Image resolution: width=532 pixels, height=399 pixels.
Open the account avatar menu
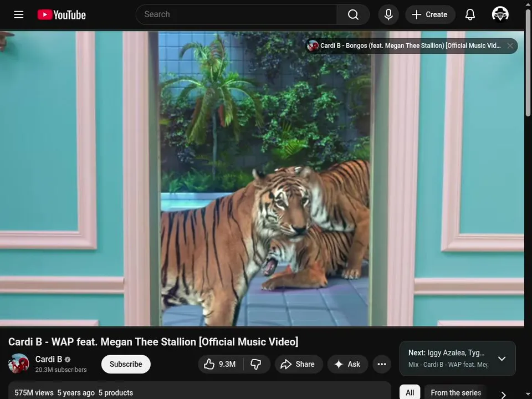500,14
